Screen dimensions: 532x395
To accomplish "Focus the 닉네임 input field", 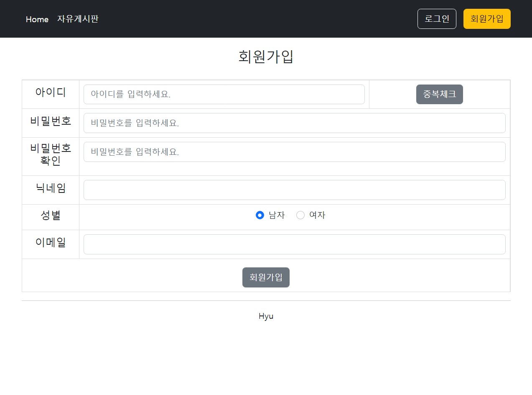I will (x=295, y=190).
